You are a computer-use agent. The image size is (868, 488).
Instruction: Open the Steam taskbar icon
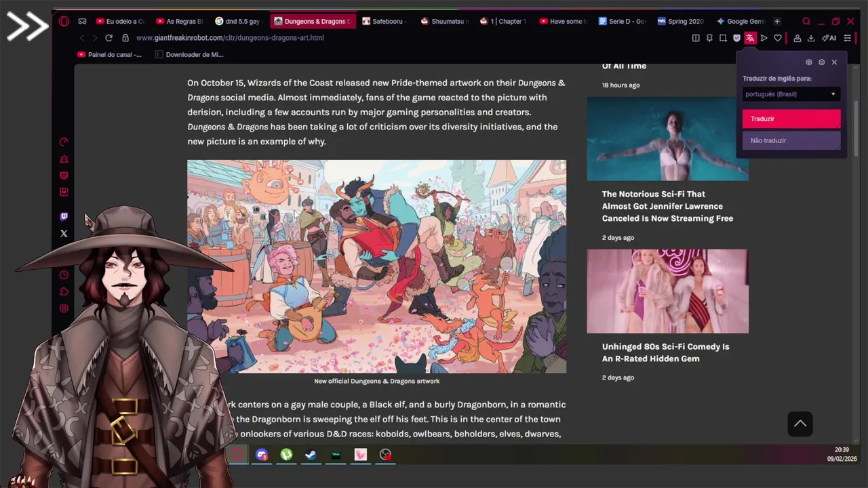[311, 455]
